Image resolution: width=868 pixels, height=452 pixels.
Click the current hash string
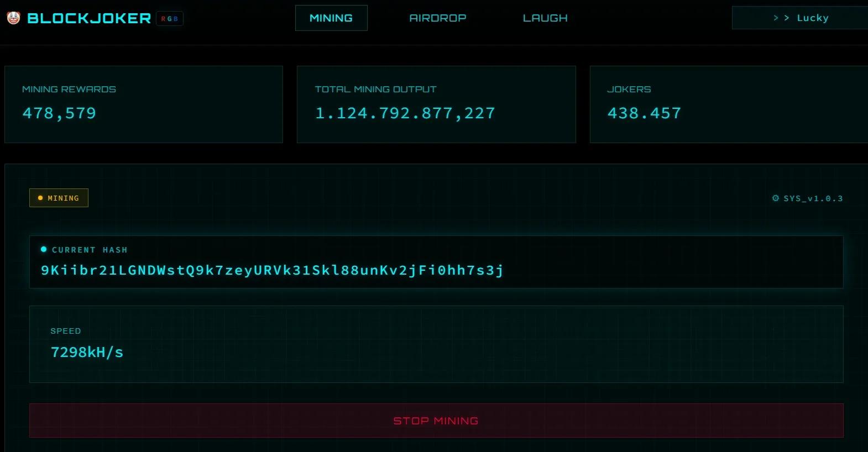[272, 270]
